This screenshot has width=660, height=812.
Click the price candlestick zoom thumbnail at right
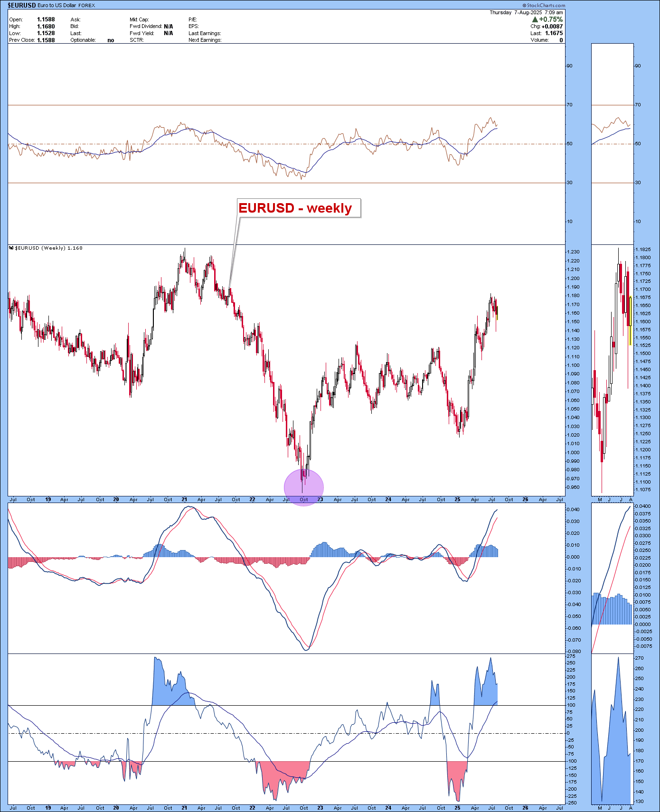[x=612, y=370]
